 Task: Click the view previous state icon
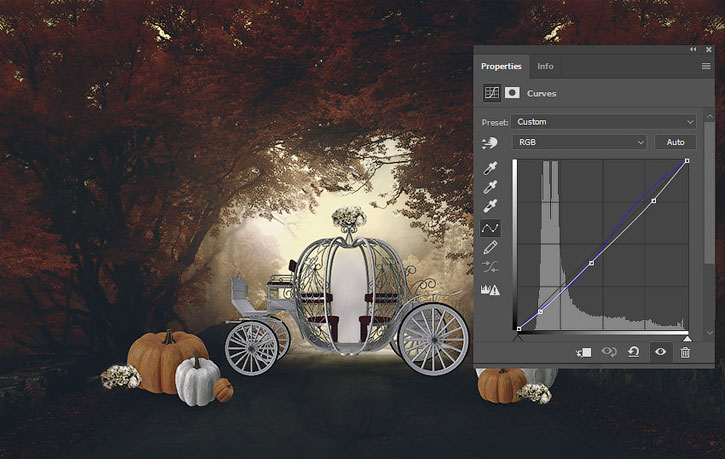point(609,352)
